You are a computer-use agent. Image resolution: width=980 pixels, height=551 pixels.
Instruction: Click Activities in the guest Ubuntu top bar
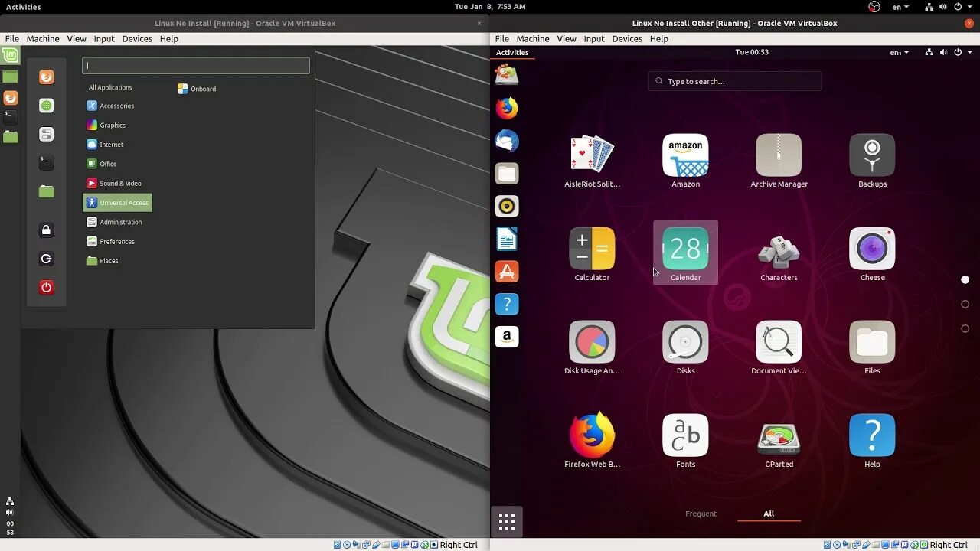pos(512,52)
